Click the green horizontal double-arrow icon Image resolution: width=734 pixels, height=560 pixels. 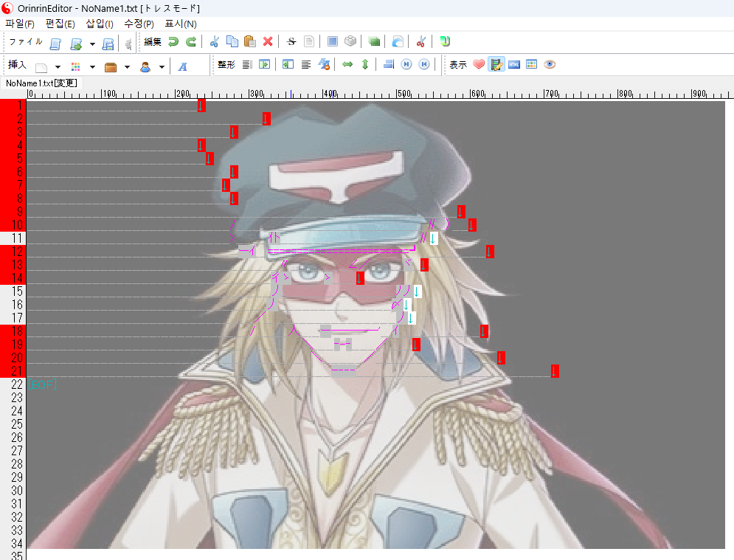(x=347, y=65)
